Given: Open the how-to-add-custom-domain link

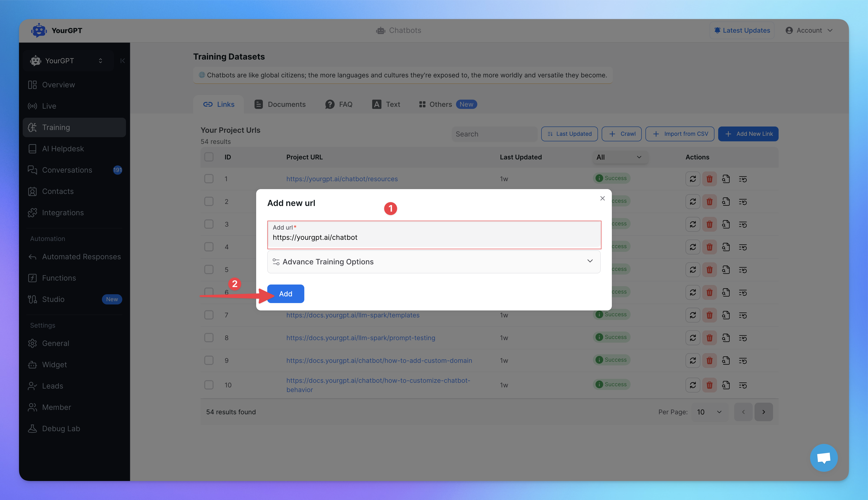Looking at the screenshot, I should [379, 360].
